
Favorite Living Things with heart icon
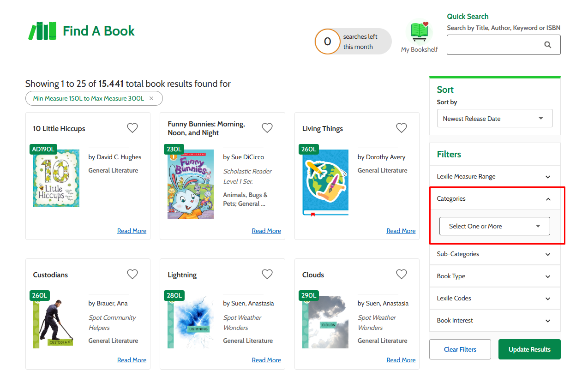click(402, 128)
